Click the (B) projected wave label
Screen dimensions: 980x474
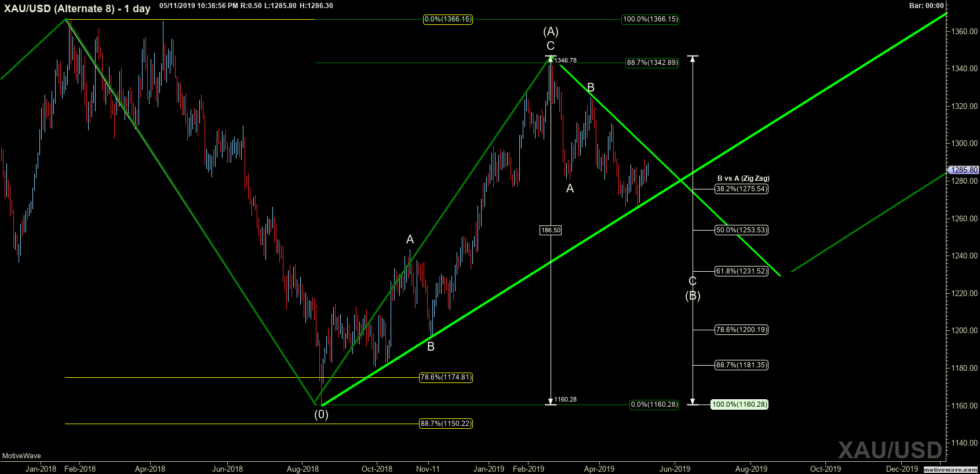[x=693, y=296]
